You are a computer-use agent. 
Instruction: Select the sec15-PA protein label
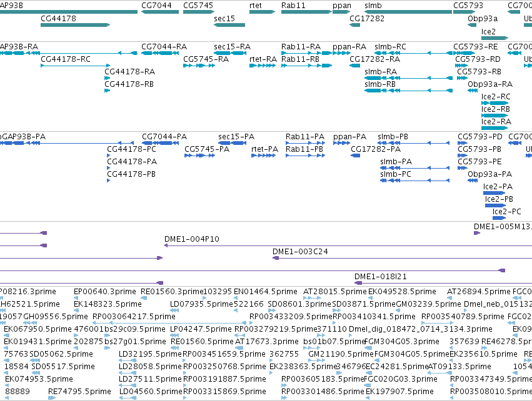[236, 137]
